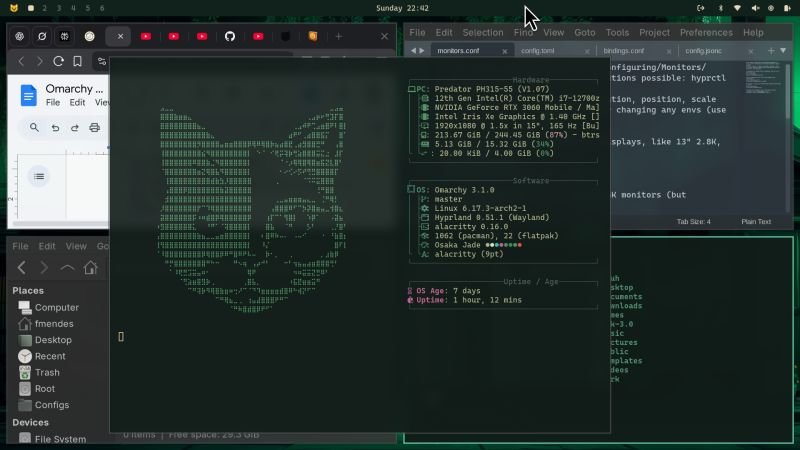Screen dimensions: 800x450
Task: Add a new browser tab
Action: pos(339,36)
